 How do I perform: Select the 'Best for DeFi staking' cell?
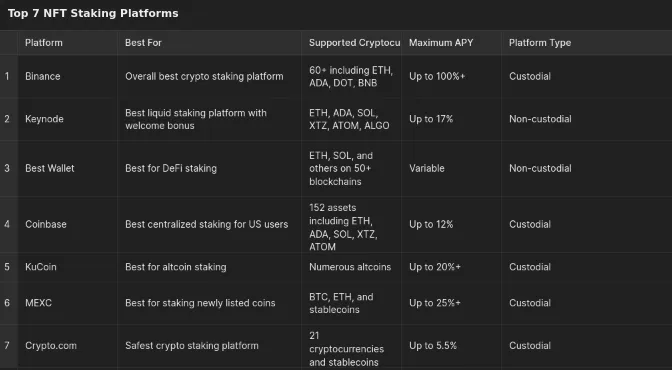pos(209,168)
